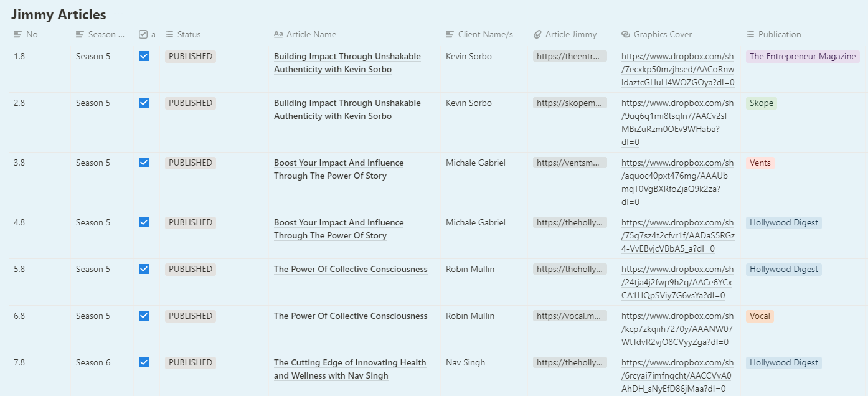Toggle the checkbox for row 7.8

point(144,362)
